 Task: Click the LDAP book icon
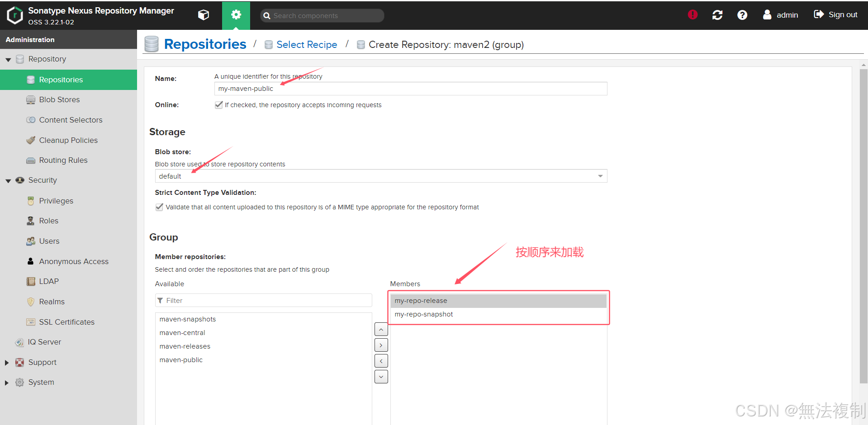coord(30,281)
